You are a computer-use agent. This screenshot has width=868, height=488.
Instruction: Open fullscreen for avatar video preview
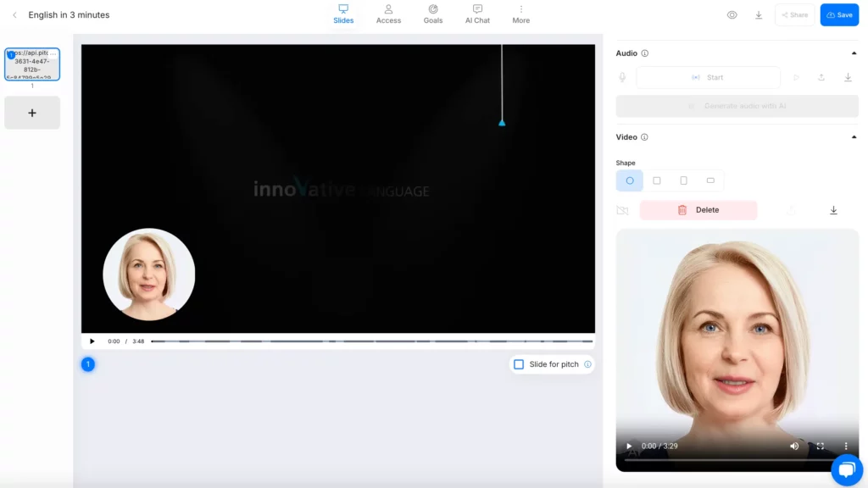[820, 446]
